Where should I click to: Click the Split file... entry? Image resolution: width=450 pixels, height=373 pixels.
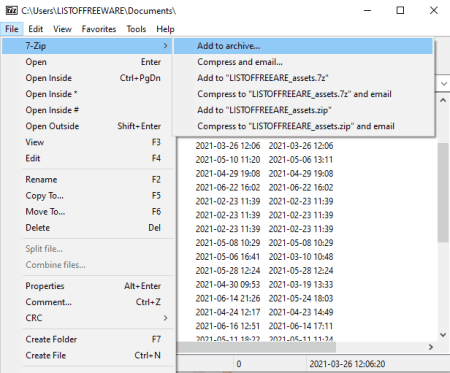pos(87,249)
